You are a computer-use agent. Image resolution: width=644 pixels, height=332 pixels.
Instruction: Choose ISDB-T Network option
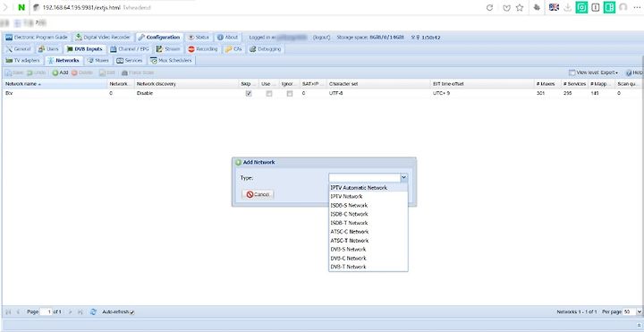click(x=369, y=223)
